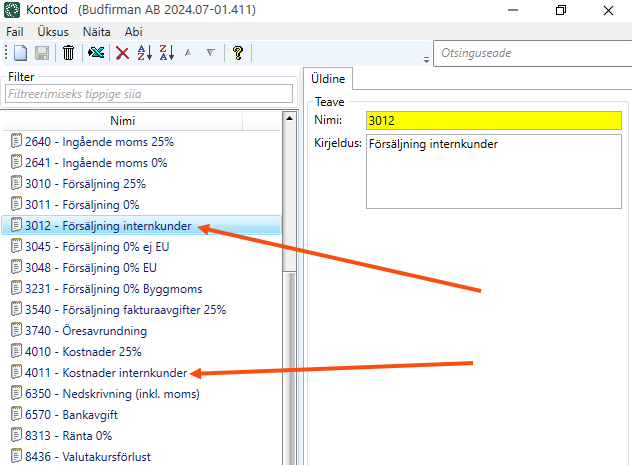Click the yellow question mark help icon

click(x=237, y=53)
